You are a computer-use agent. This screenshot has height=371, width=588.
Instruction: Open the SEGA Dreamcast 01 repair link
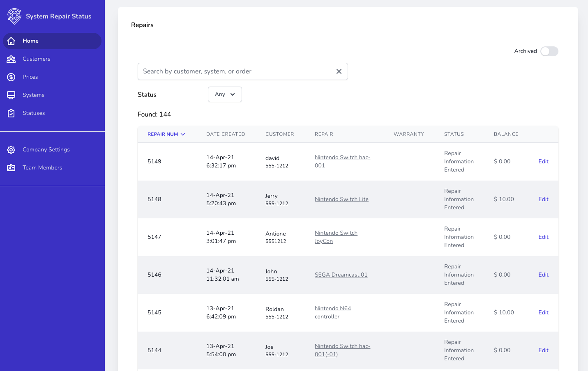click(341, 275)
